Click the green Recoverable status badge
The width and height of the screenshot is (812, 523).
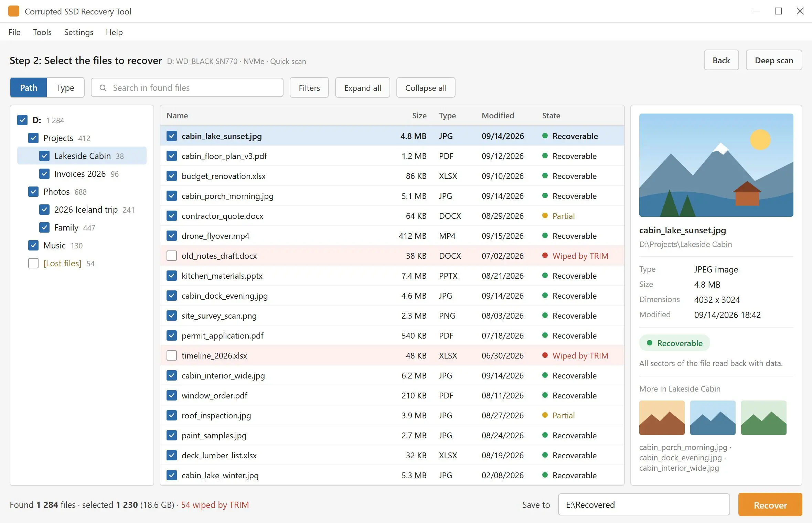coord(674,343)
